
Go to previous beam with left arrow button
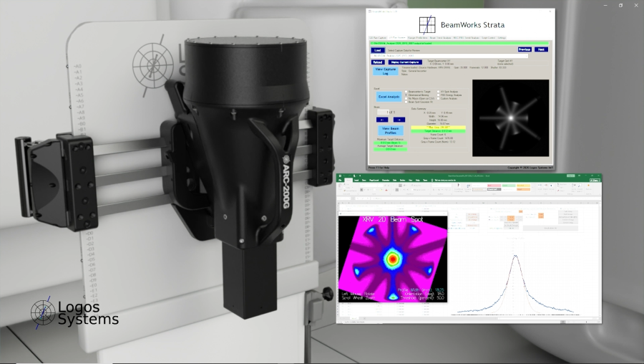pyautogui.click(x=382, y=120)
